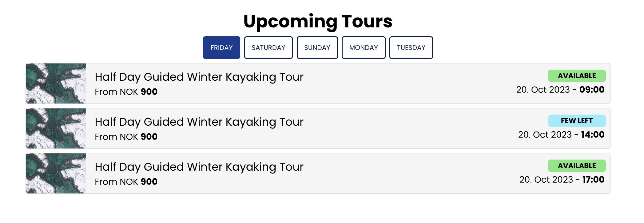Show Monday's upcoming tours
The width and height of the screenshot is (644, 223).
tap(364, 47)
